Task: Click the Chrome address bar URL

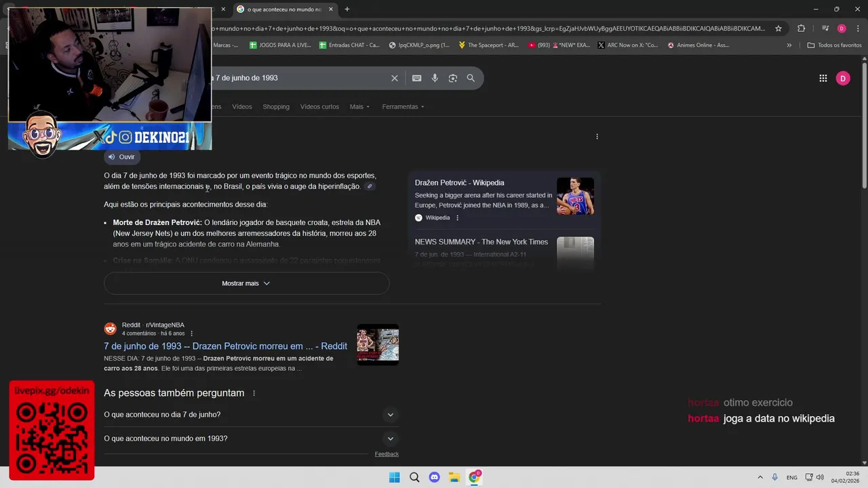Action: [488, 28]
